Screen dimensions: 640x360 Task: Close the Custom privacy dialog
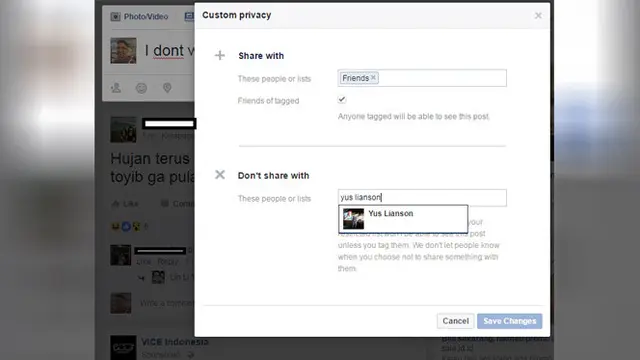pyautogui.click(x=538, y=16)
